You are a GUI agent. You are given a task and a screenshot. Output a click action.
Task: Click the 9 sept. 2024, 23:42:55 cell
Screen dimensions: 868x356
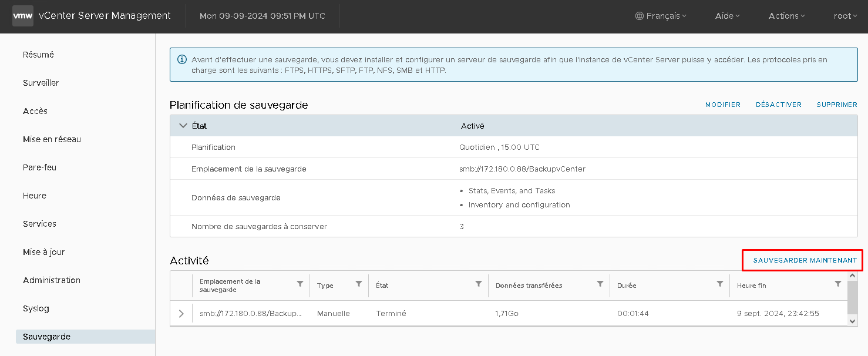778,314
